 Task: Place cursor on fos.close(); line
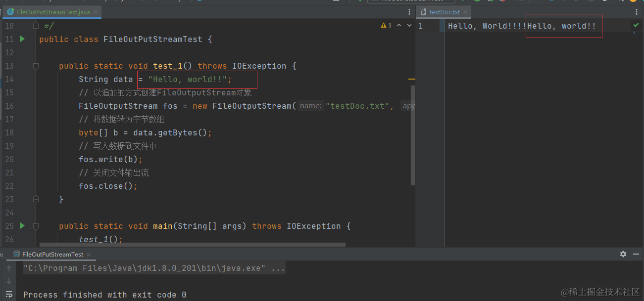(108, 186)
